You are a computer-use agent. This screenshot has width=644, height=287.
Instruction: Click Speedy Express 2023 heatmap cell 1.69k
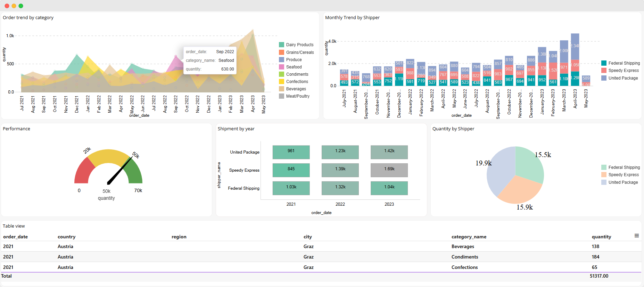[x=389, y=170]
